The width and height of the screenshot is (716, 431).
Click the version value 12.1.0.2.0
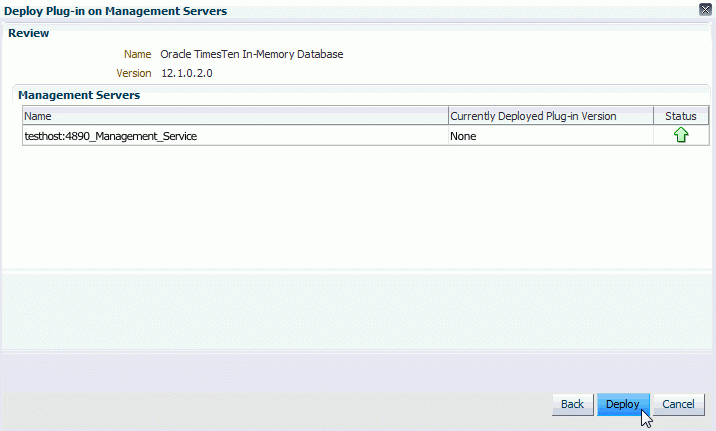tap(187, 74)
